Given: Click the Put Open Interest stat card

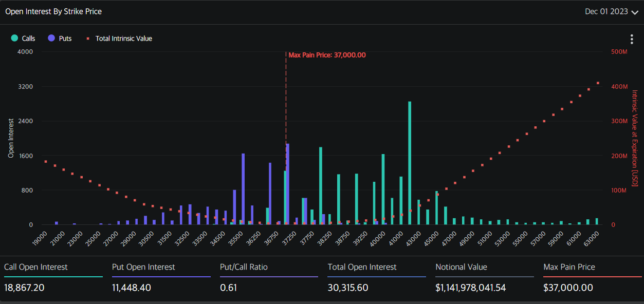Looking at the screenshot, I should tap(161, 277).
